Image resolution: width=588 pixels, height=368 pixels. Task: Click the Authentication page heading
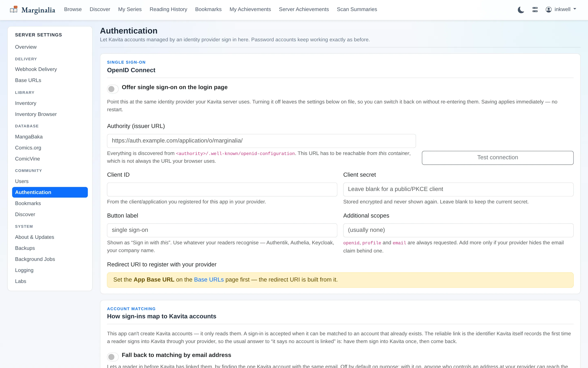129,31
